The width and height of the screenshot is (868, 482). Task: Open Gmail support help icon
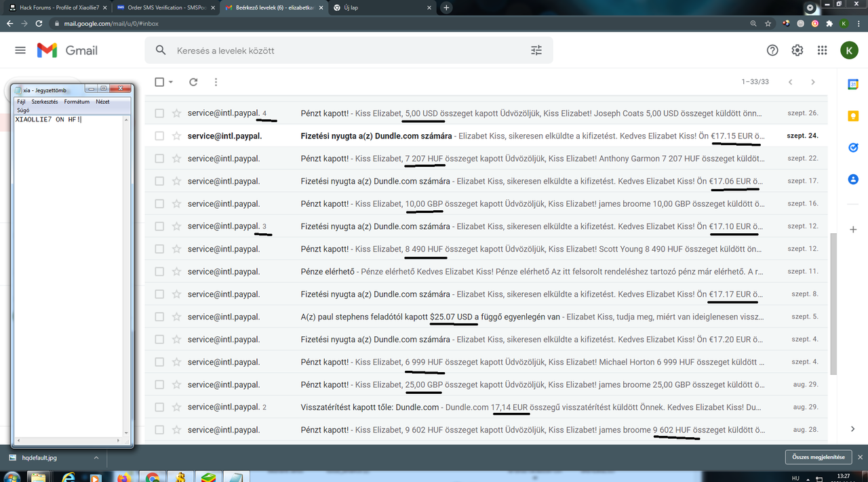coord(772,50)
